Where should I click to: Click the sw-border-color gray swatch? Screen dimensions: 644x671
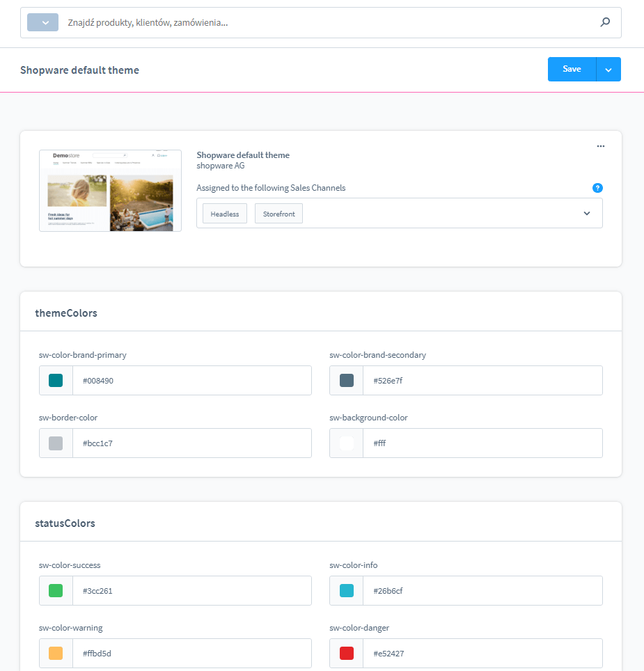56,443
